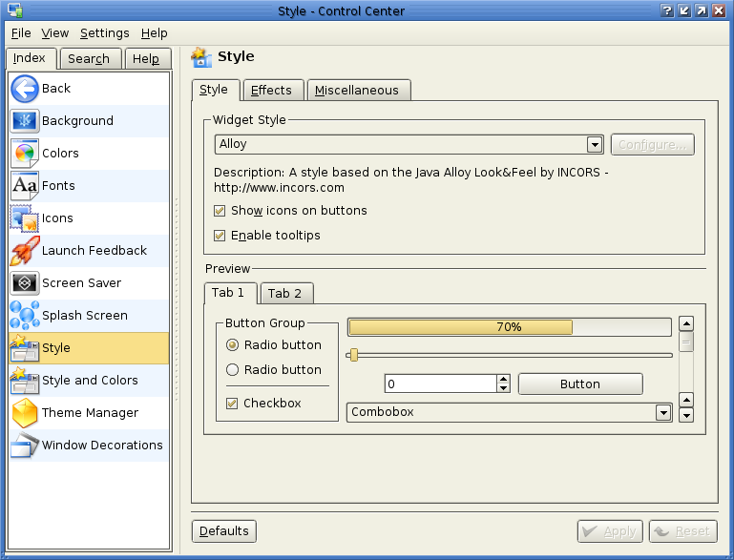The height and width of the screenshot is (560, 734).
Task: Select the Style tab in the Style module
Action: (x=214, y=90)
